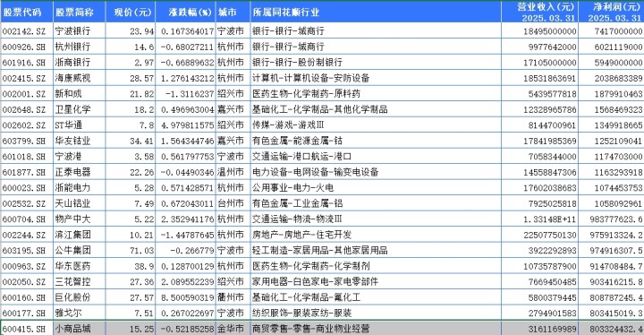This screenshot has height=335, width=644.
Task: Select the 小商品城 cell in highlighted row
Action: pos(80,329)
